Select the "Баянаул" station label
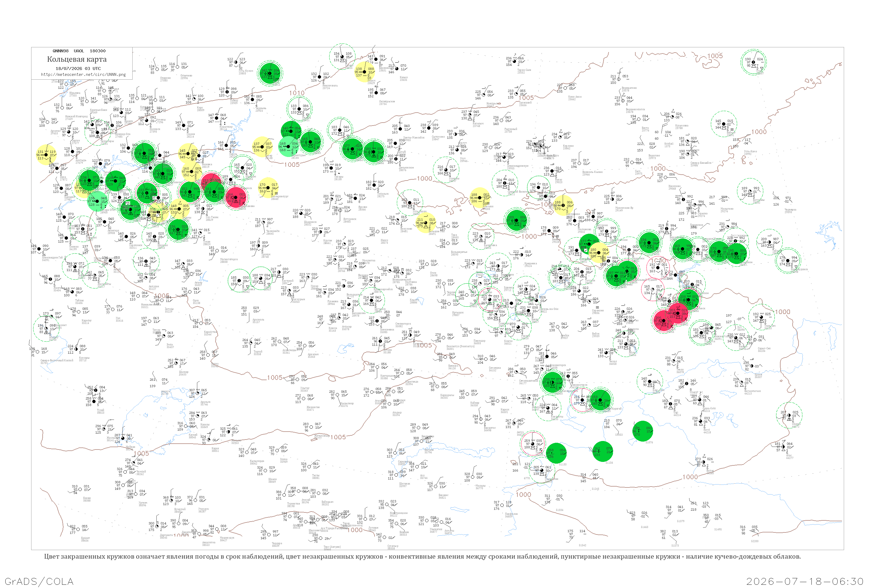Screen dimensions: 882x588 (453, 366)
